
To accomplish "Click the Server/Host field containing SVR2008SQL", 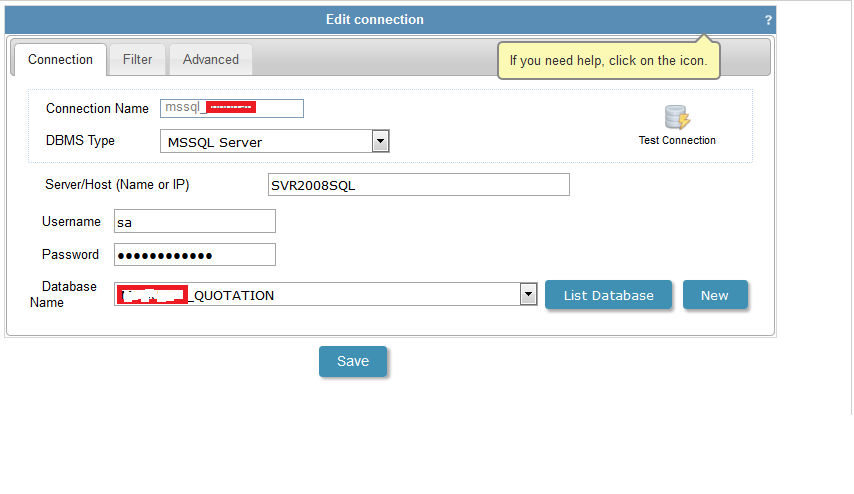I will pos(418,185).
